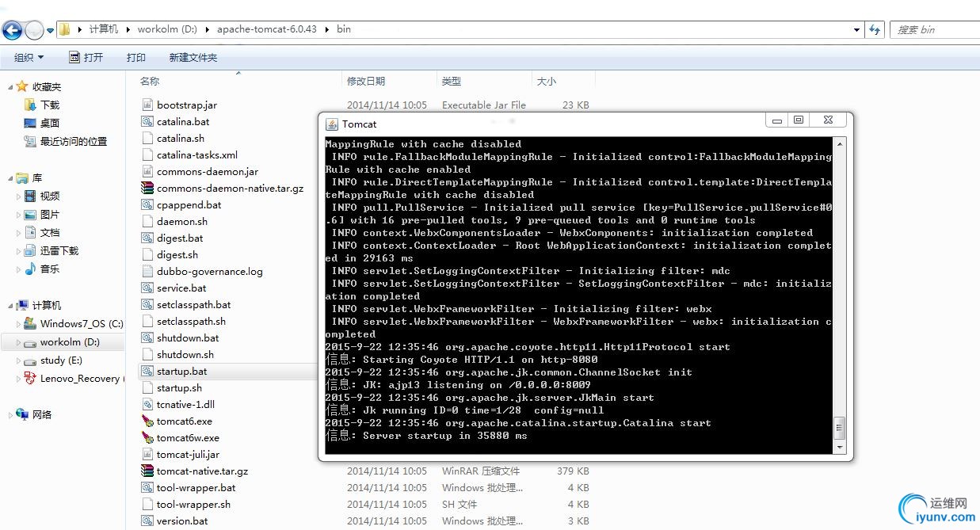Viewport: 980px width, 530px height.
Task: Collapse the 计算机 tree group
Action: tap(10, 305)
